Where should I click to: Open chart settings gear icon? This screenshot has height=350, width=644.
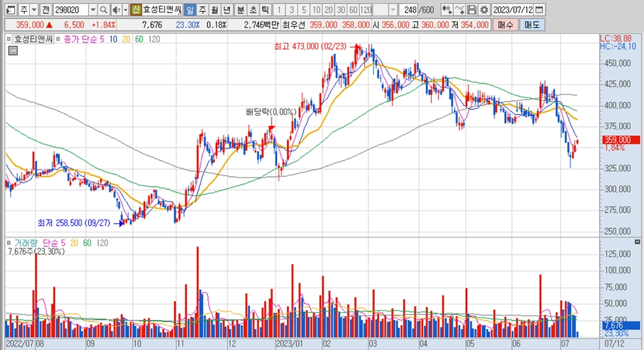click(483, 10)
